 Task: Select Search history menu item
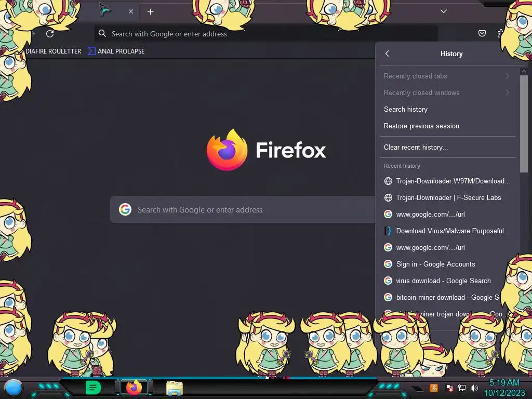pyautogui.click(x=447, y=109)
